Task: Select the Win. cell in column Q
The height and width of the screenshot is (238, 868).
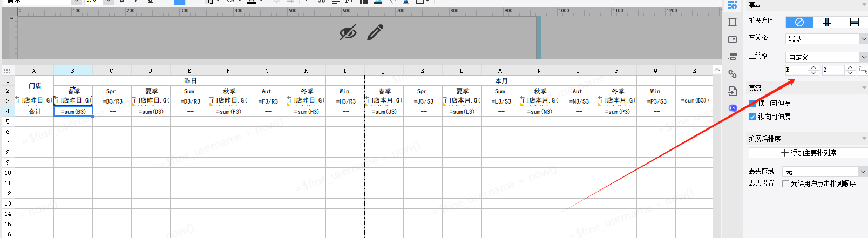Action: (656, 91)
